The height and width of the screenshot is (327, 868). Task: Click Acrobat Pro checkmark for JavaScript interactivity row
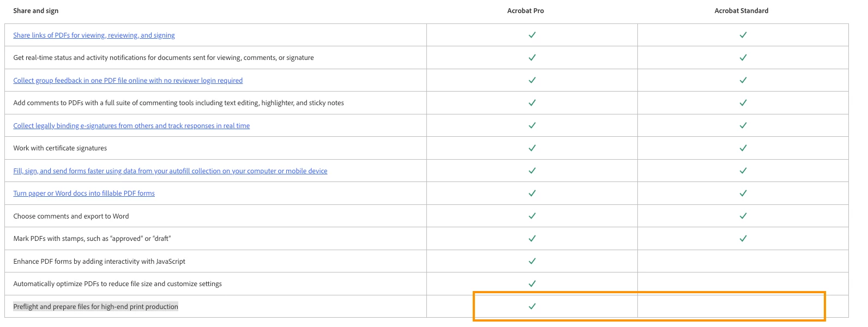click(532, 261)
